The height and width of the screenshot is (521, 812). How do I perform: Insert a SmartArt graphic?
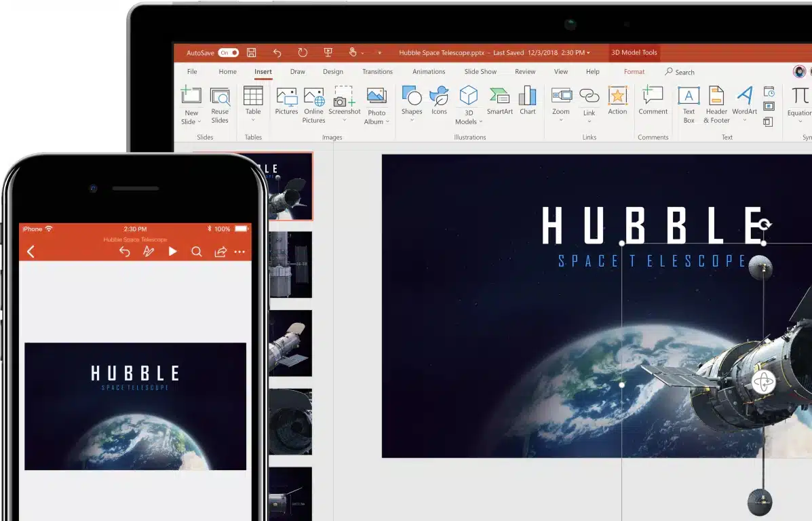[500, 101]
